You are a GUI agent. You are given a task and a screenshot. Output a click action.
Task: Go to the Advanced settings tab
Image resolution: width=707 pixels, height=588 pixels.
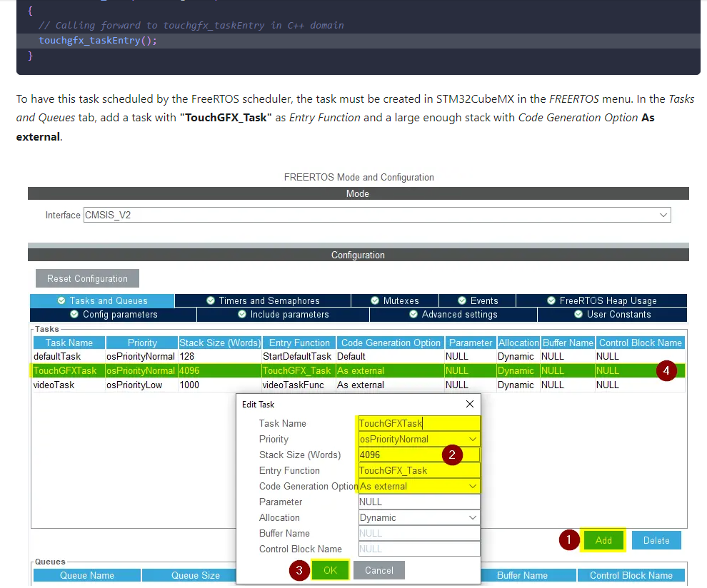453,315
